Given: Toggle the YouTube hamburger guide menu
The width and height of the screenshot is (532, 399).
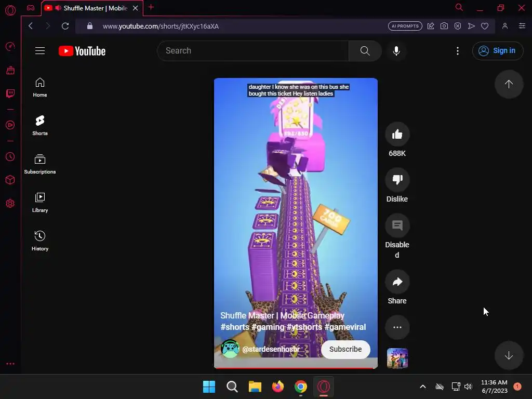Looking at the screenshot, I should tap(40, 51).
